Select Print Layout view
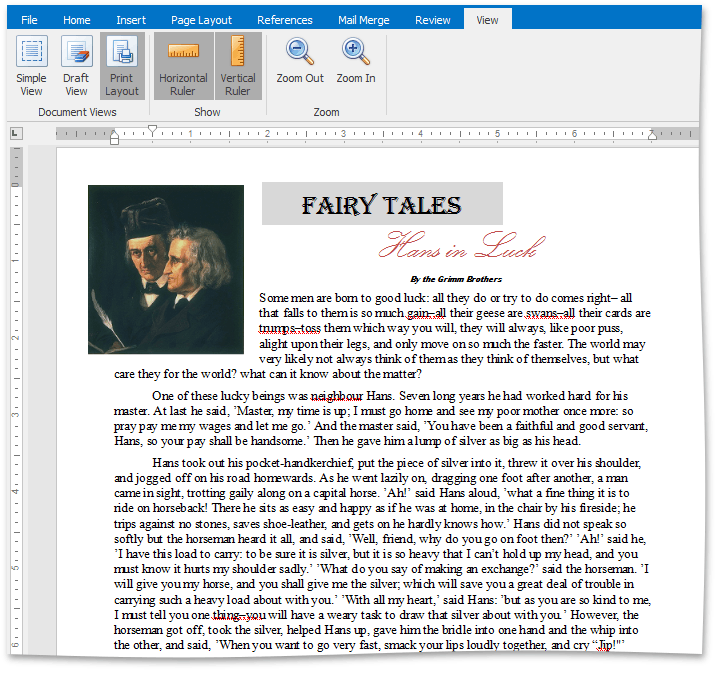The height and width of the screenshot is (673, 719). [x=122, y=66]
